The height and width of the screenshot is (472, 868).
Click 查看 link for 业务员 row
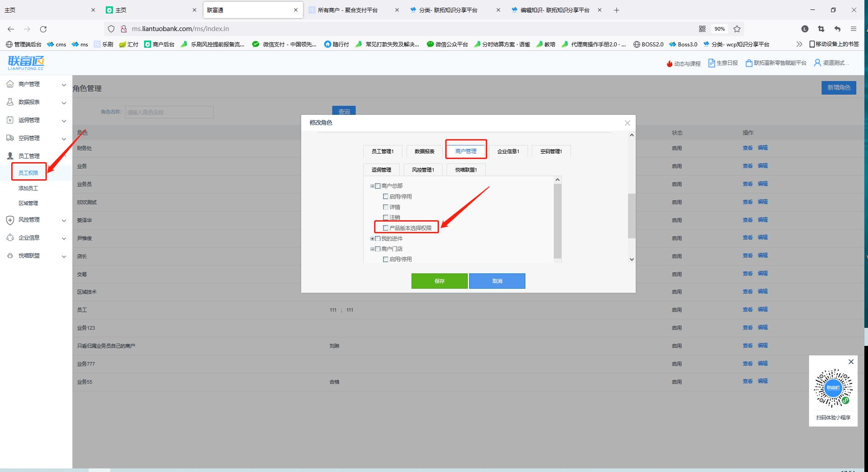tap(748, 184)
